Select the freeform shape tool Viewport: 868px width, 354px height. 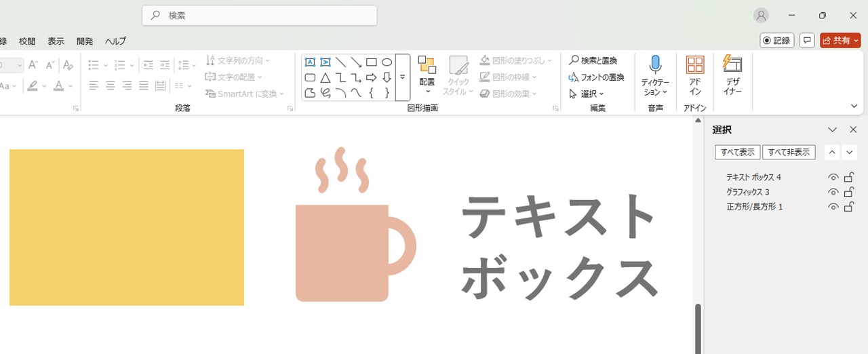(310, 93)
